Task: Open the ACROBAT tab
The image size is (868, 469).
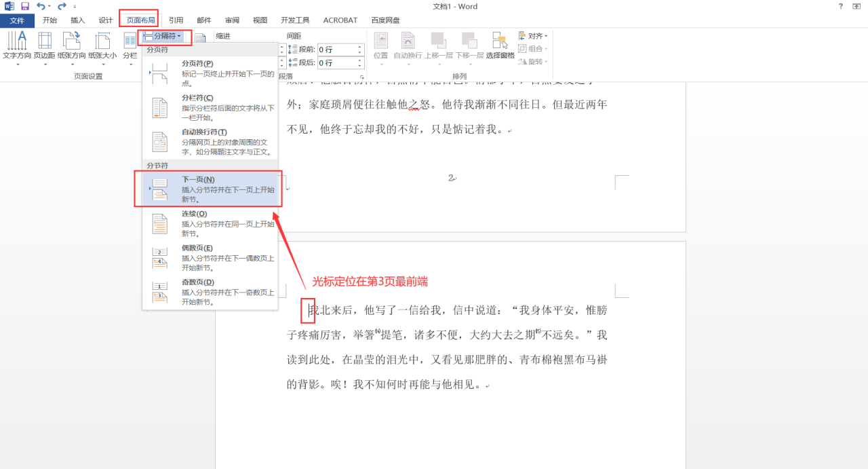Action: coord(340,20)
